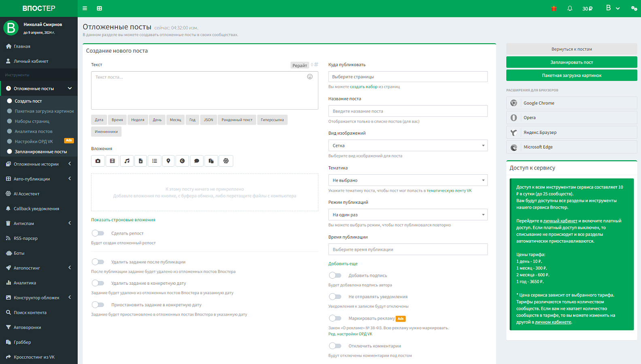The height and width of the screenshot is (364, 641).
Task: Follow Показать строковые вложения link
Action: 123,220
